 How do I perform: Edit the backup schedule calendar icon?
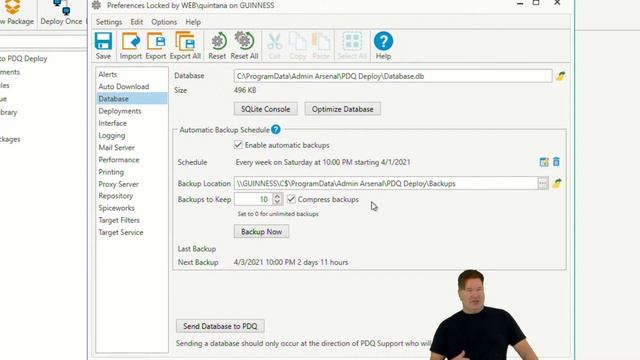coord(544,162)
